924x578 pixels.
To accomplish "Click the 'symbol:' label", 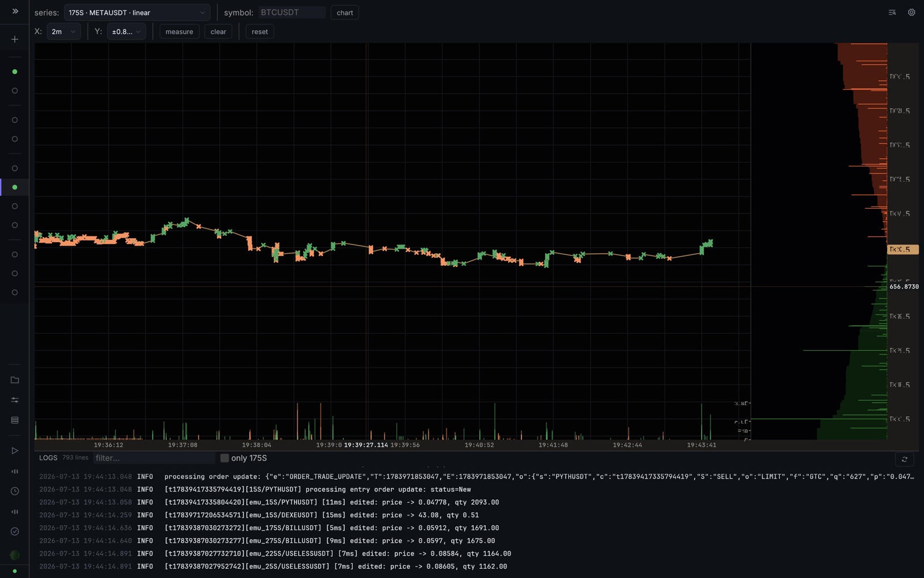I will coord(239,13).
